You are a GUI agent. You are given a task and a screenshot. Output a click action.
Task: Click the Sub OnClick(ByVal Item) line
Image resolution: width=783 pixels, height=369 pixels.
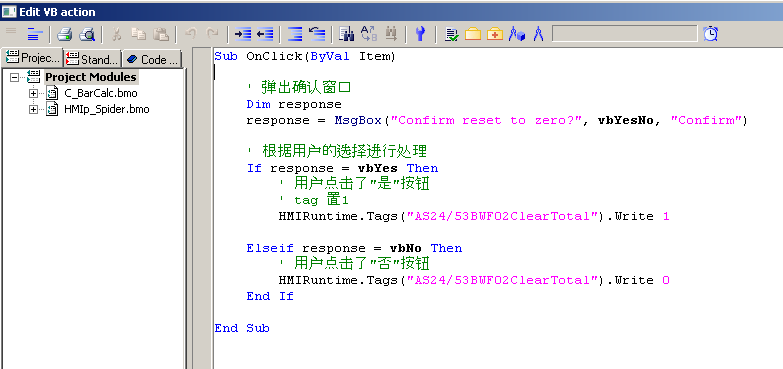[305, 56]
